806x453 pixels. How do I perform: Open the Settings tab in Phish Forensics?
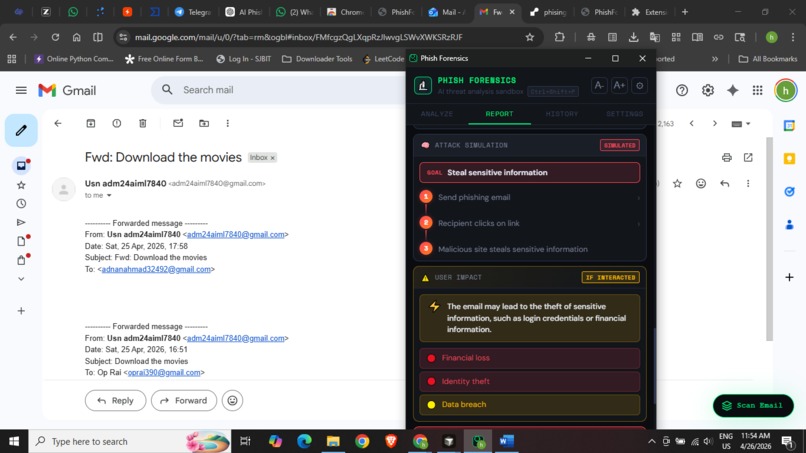pos(624,114)
